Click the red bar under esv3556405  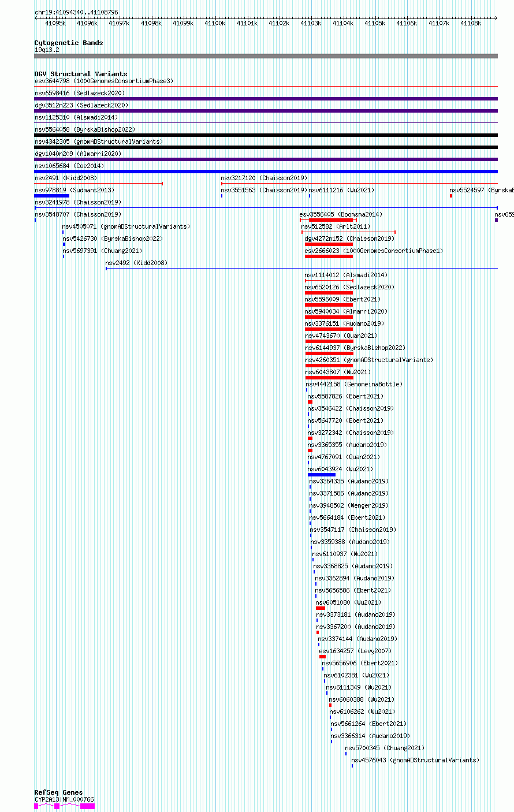(331, 220)
